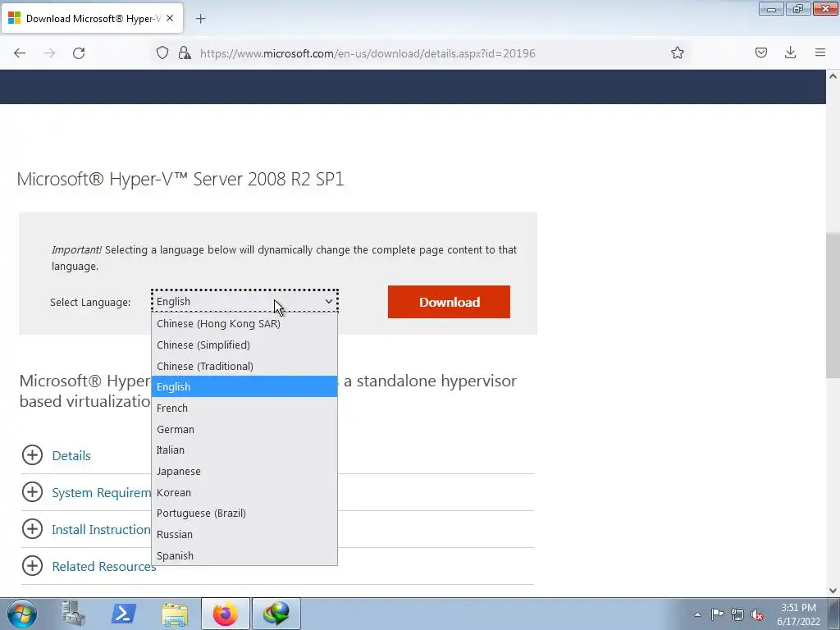This screenshot has width=840, height=630.
Task: Select French in the language list
Action: tap(244, 409)
